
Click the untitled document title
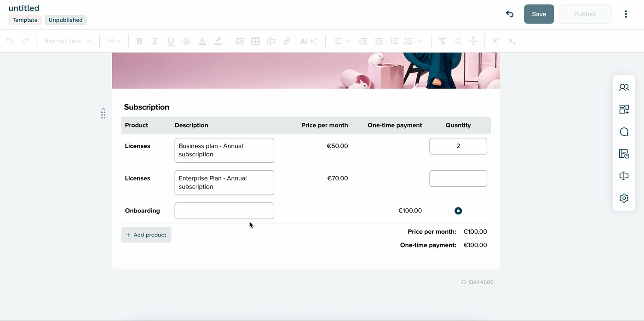pyautogui.click(x=24, y=8)
